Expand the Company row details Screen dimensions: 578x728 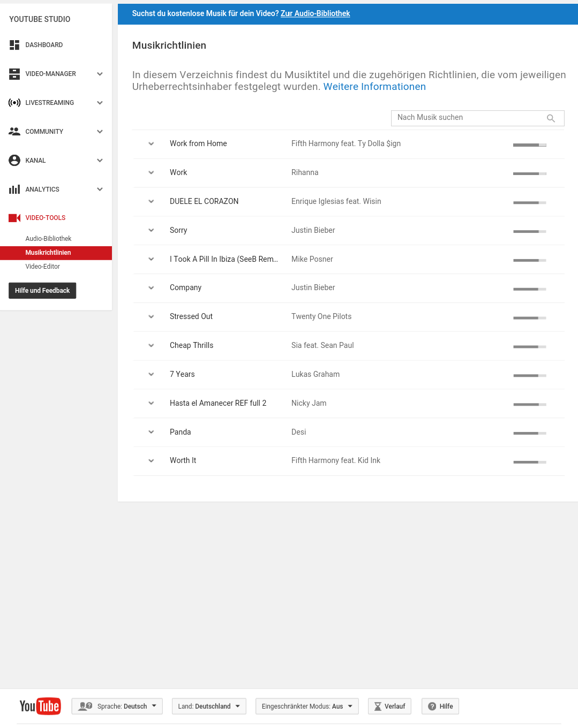[x=151, y=287]
